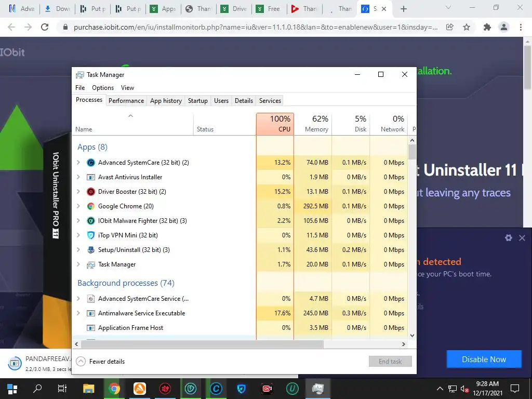Sort processes by CPU column
This screenshot has height=399, width=532.
[x=275, y=124]
